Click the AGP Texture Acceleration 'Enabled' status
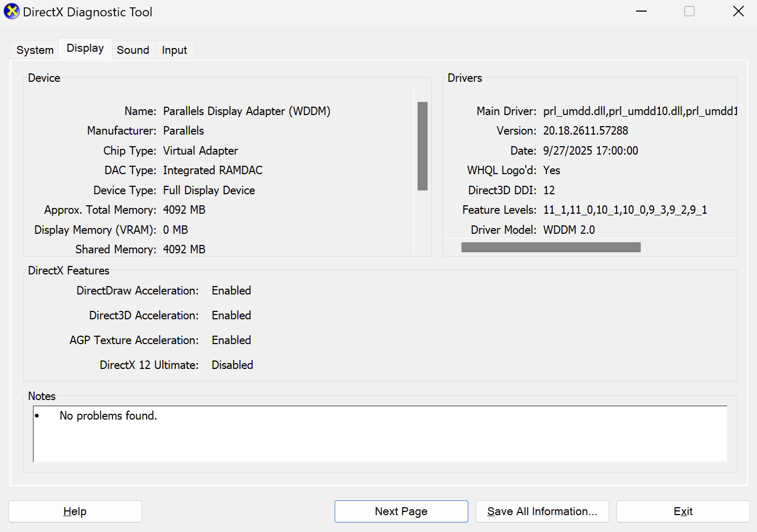The width and height of the screenshot is (757, 532). [231, 340]
